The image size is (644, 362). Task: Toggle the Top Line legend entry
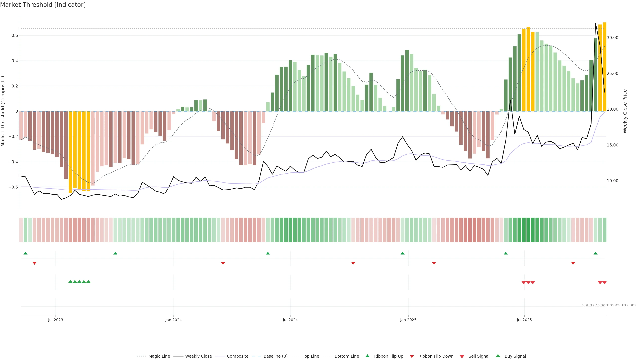pos(311,356)
